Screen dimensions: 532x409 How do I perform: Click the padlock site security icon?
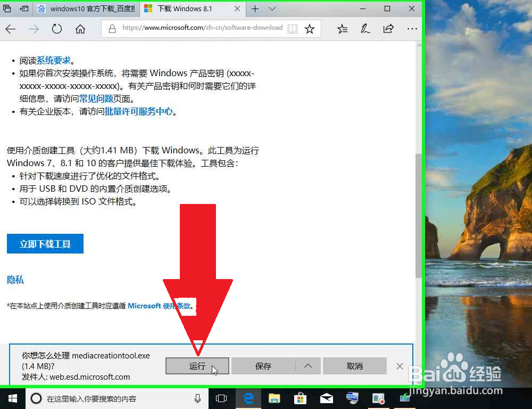tap(112, 29)
